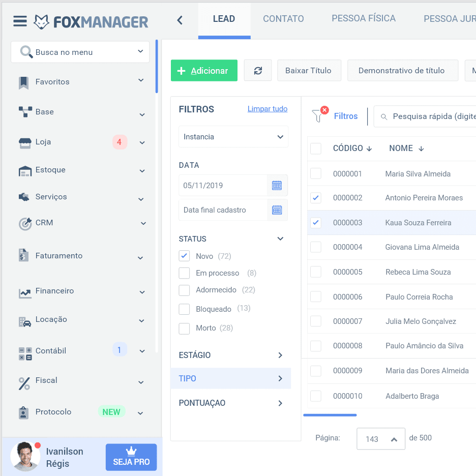Click the sidebar vertical scrollbar thumb
Image resolution: width=476 pixels, height=476 pixels.
pyautogui.click(x=157, y=66)
